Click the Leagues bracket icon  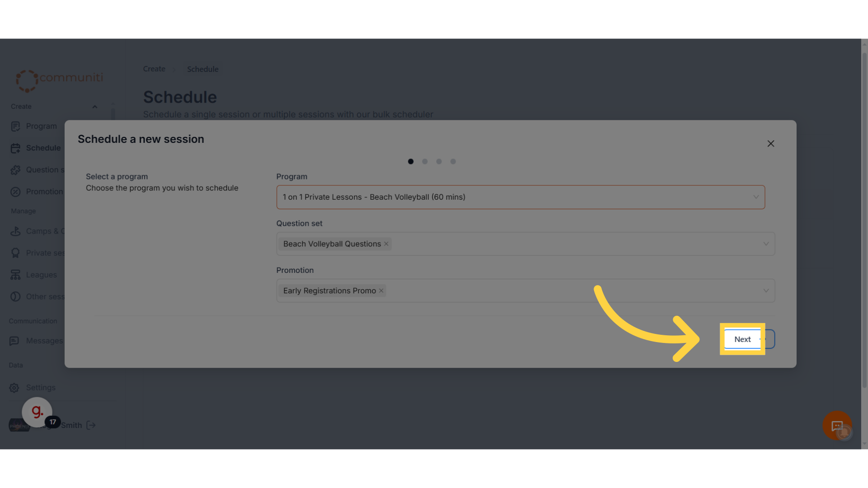pos(15,275)
